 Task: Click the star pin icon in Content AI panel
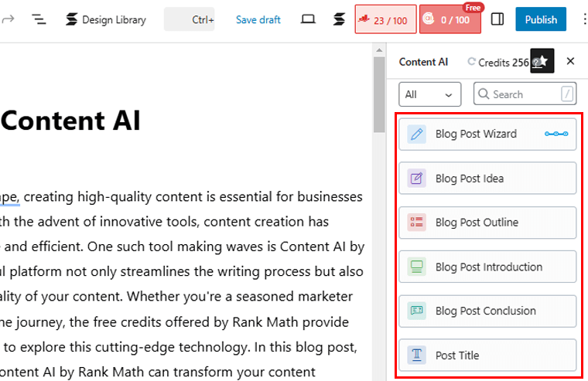(542, 61)
